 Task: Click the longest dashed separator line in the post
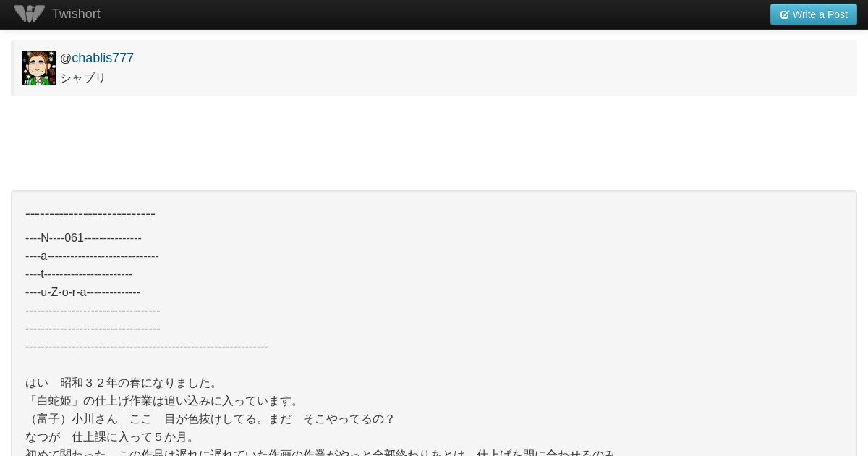147,347
